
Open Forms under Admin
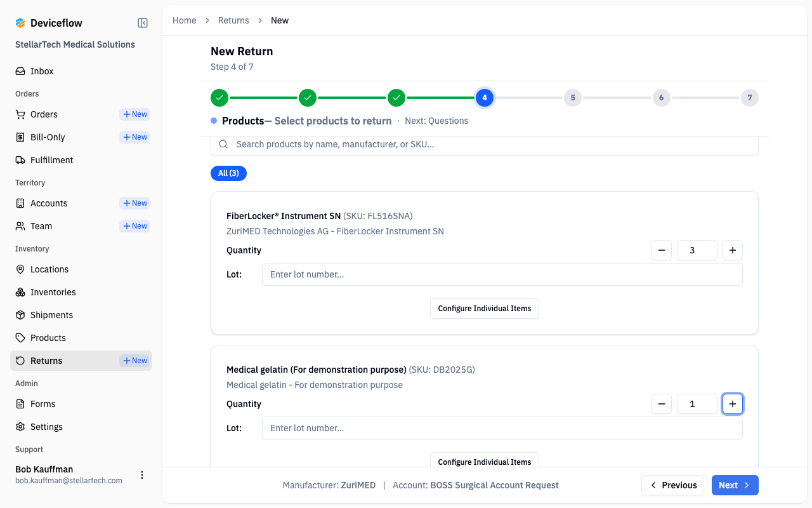81,404
